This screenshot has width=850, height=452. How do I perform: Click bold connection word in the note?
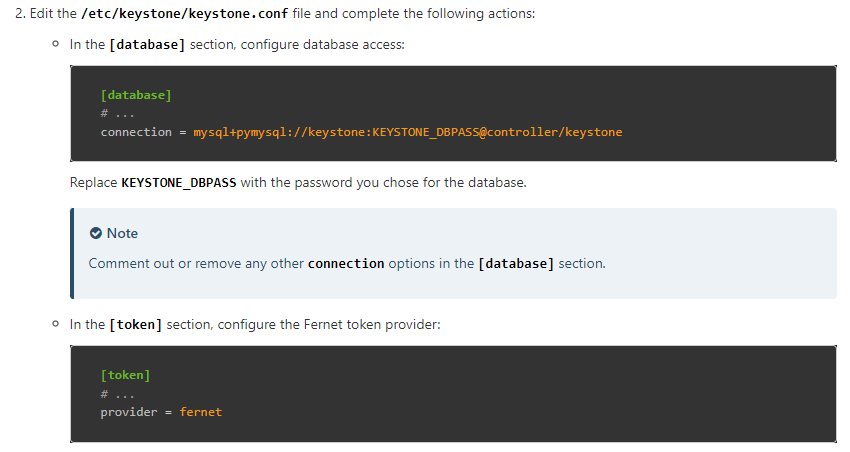coord(346,264)
